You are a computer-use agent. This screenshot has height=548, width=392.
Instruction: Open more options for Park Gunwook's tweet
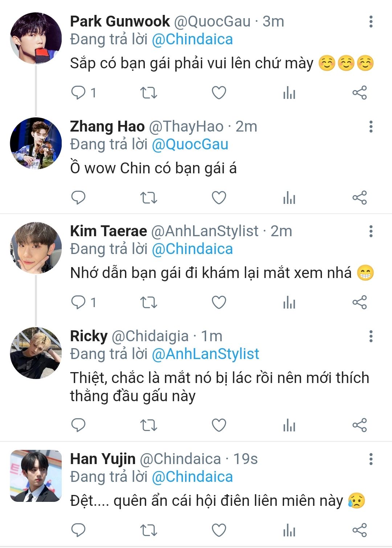point(371,22)
